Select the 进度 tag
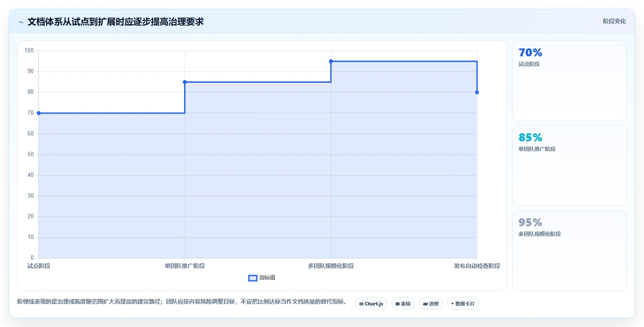The width and height of the screenshot is (644, 327). coord(430,304)
